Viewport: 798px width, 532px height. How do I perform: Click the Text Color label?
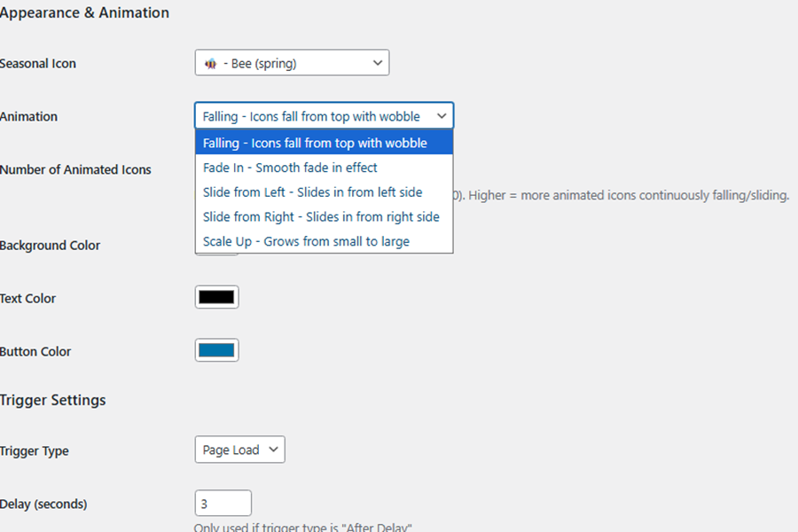pyautogui.click(x=27, y=298)
